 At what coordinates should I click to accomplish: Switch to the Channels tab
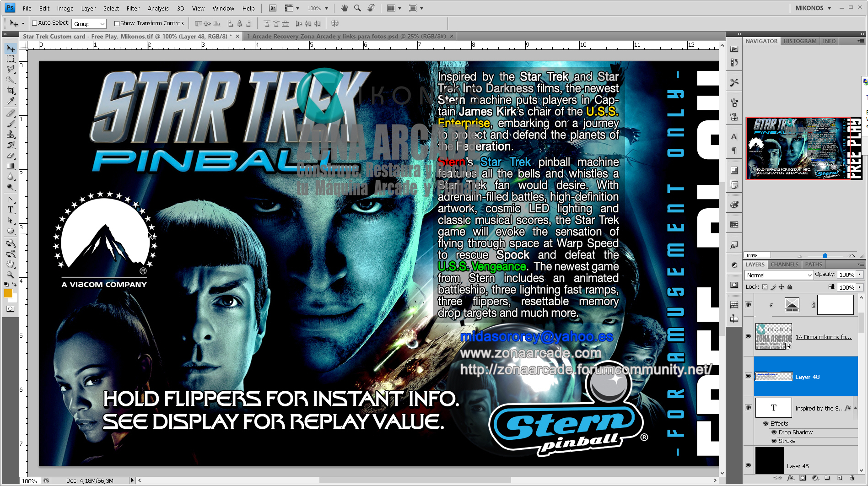coord(784,265)
